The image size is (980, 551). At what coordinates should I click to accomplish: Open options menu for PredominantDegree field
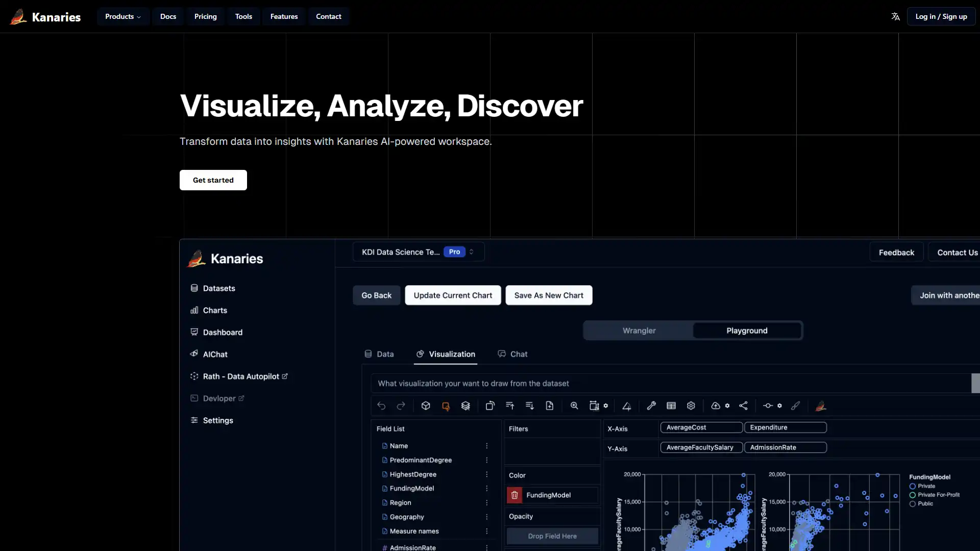point(487,460)
